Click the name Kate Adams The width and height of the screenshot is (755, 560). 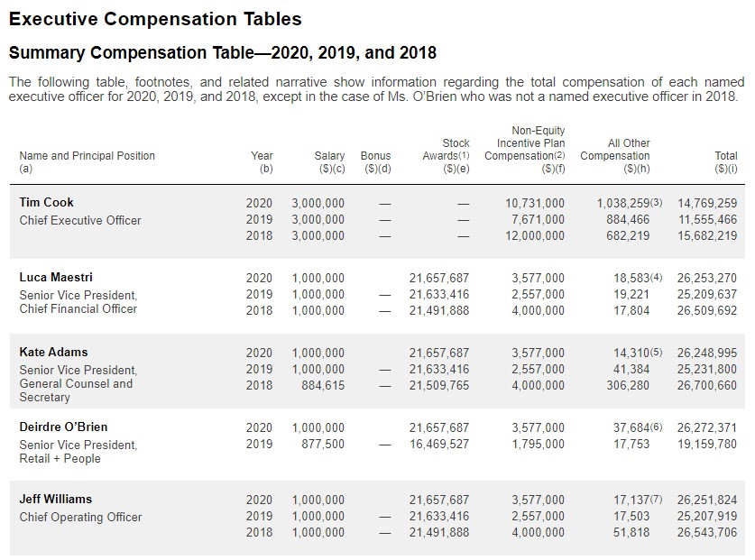coord(53,352)
